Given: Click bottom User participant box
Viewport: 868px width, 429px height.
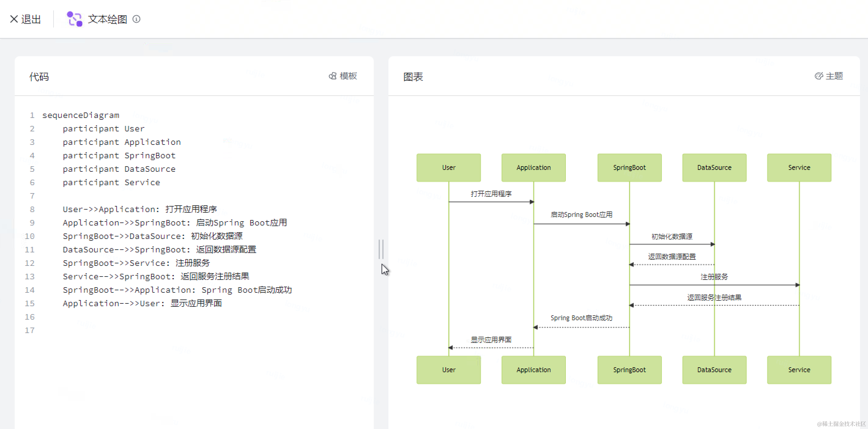Looking at the screenshot, I should (x=448, y=370).
